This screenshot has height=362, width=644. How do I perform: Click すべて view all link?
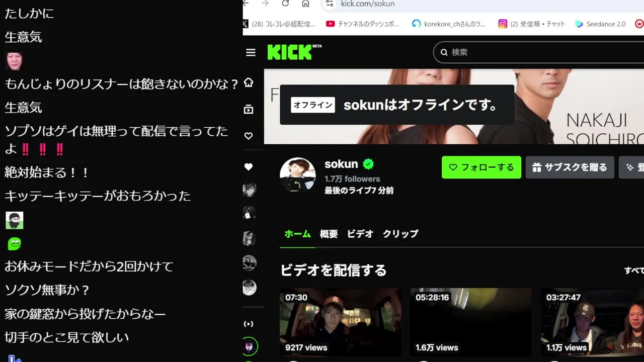tap(634, 270)
